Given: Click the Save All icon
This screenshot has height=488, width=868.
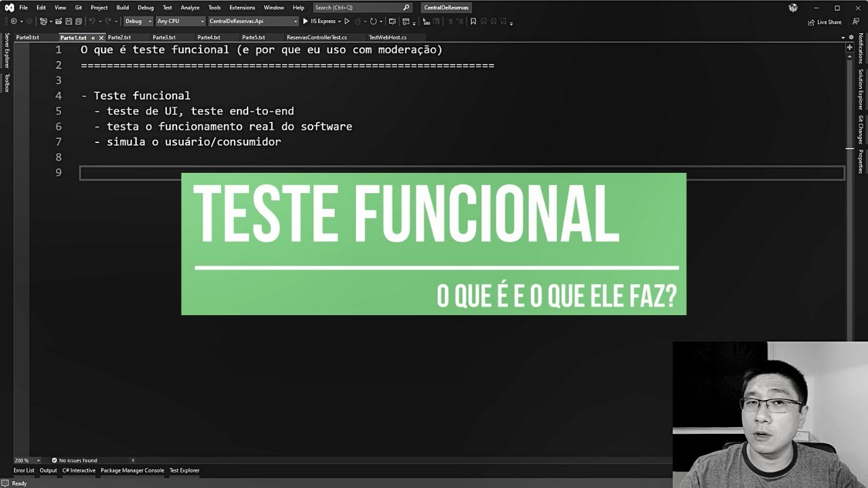Looking at the screenshot, I should [x=79, y=22].
